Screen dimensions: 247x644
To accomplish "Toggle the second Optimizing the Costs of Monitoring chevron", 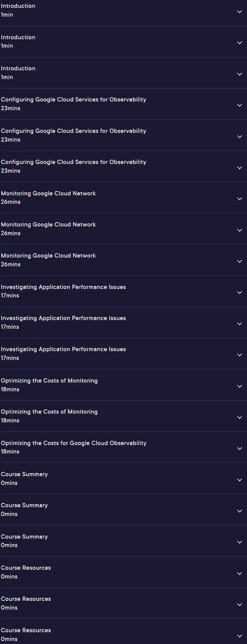I will [x=239, y=418].
